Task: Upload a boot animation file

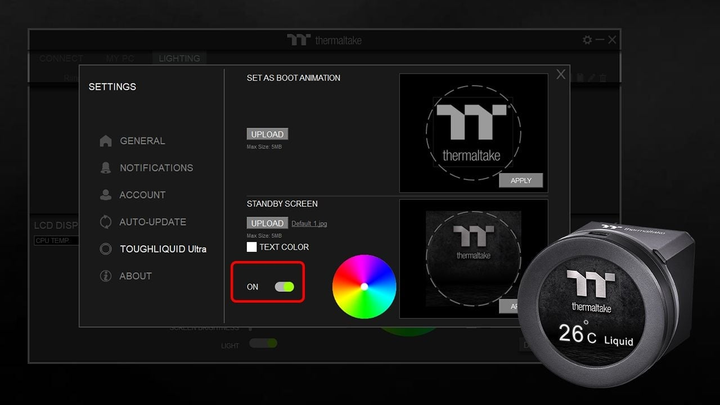Action: pos(267,134)
